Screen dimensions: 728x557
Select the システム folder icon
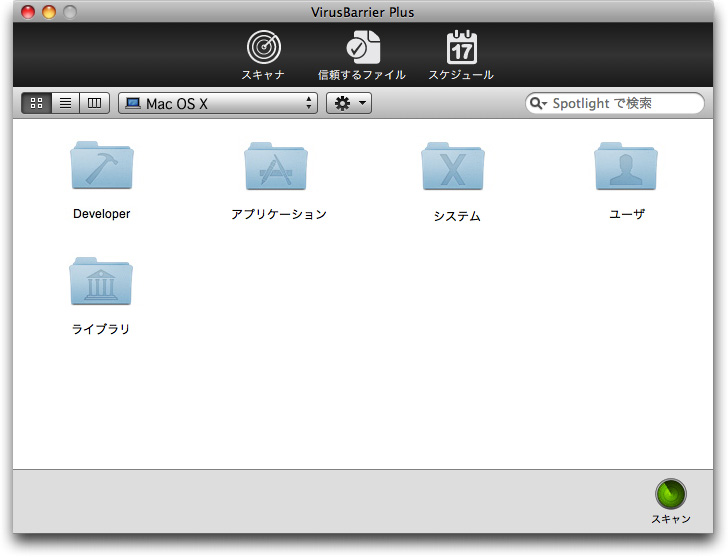click(453, 166)
